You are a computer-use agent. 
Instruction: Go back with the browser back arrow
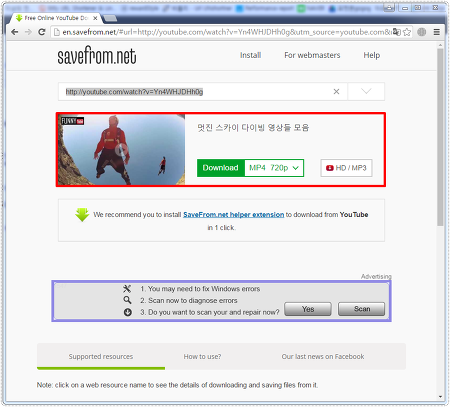(x=14, y=32)
